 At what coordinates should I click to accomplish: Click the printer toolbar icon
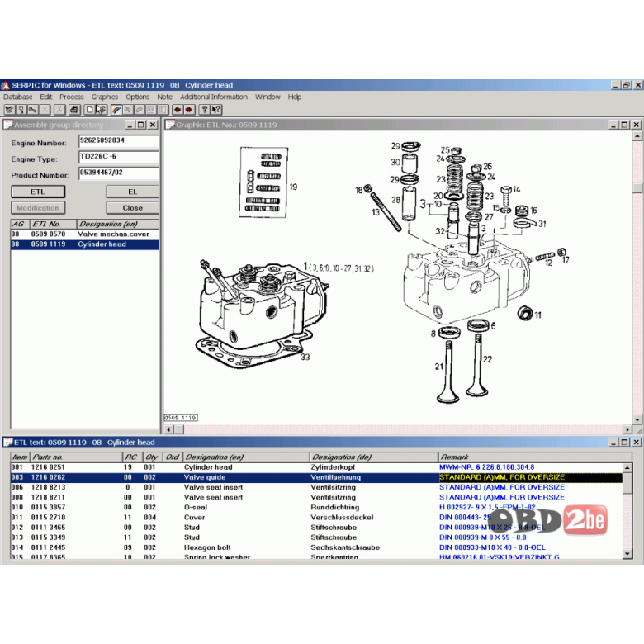[x=74, y=110]
